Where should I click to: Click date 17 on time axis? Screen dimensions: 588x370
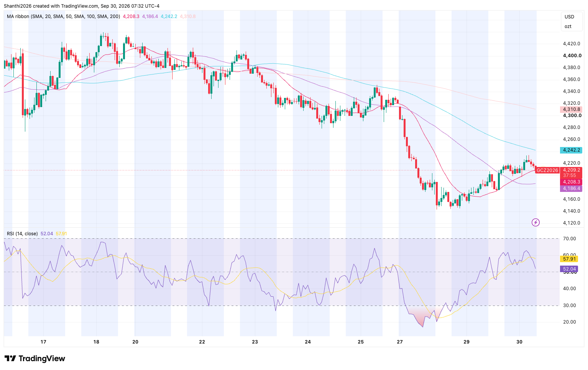click(x=43, y=342)
